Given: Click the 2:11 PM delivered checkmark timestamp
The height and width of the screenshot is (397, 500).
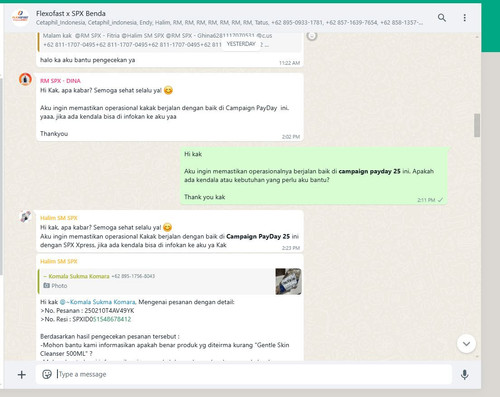Looking at the screenshot, I should 430,200.
